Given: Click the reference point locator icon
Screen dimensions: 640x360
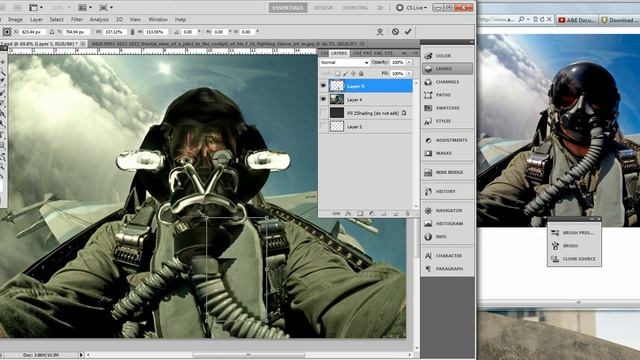Looking at the screenshot, I should point(7,31).
